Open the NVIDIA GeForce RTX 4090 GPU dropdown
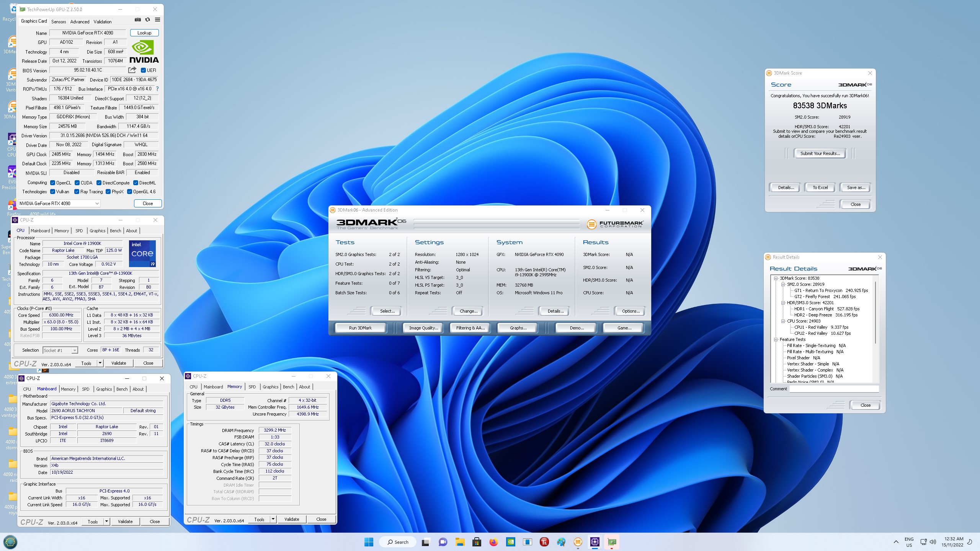The image size is (980, 551). pyautogui.click(x=59, y=204)
